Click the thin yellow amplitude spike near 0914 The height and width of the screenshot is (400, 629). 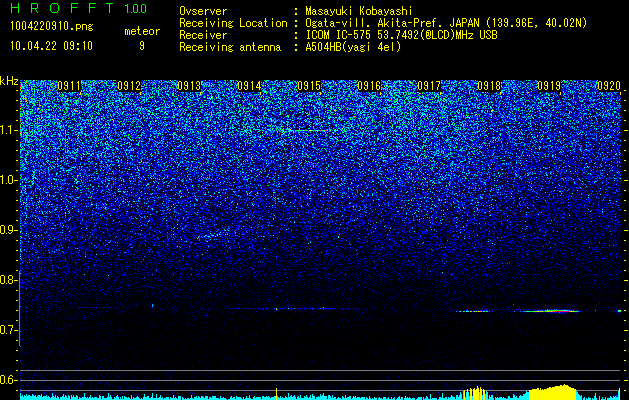point(276,394)
